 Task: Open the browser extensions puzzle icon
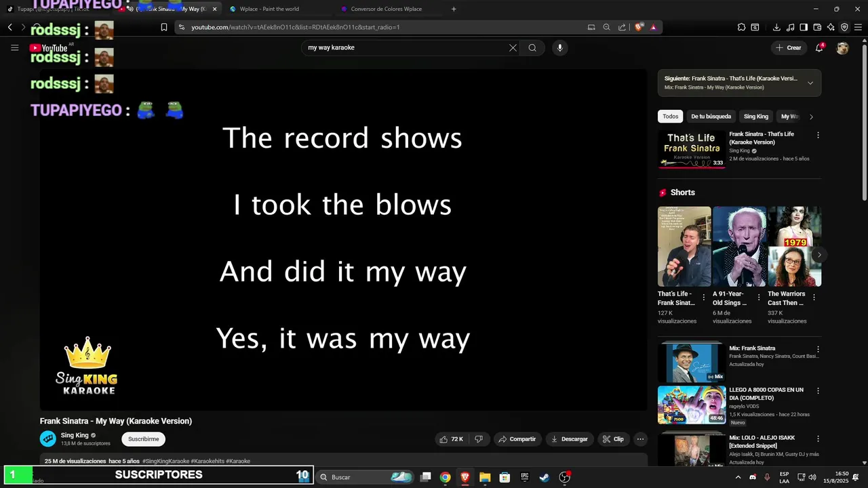(741, 27)
